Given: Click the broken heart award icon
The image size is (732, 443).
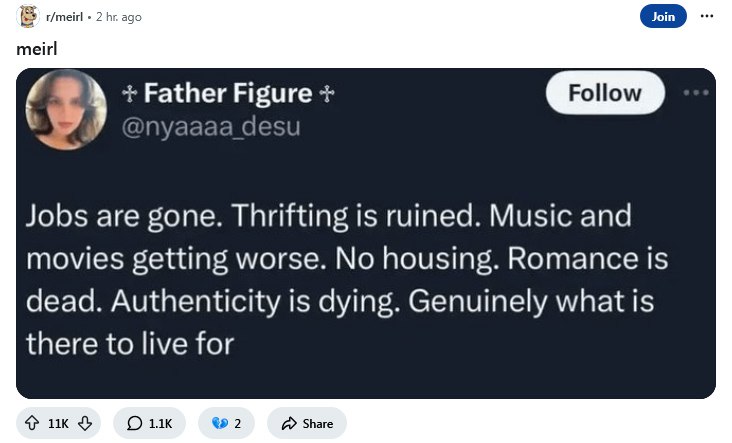Looking at the screenshot, I should [220, 423].
